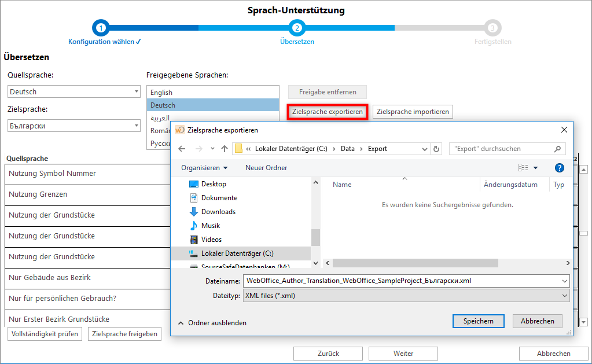Collapse folders with Ordner ausblenden
592x364 pixels.
coord(212,323)
